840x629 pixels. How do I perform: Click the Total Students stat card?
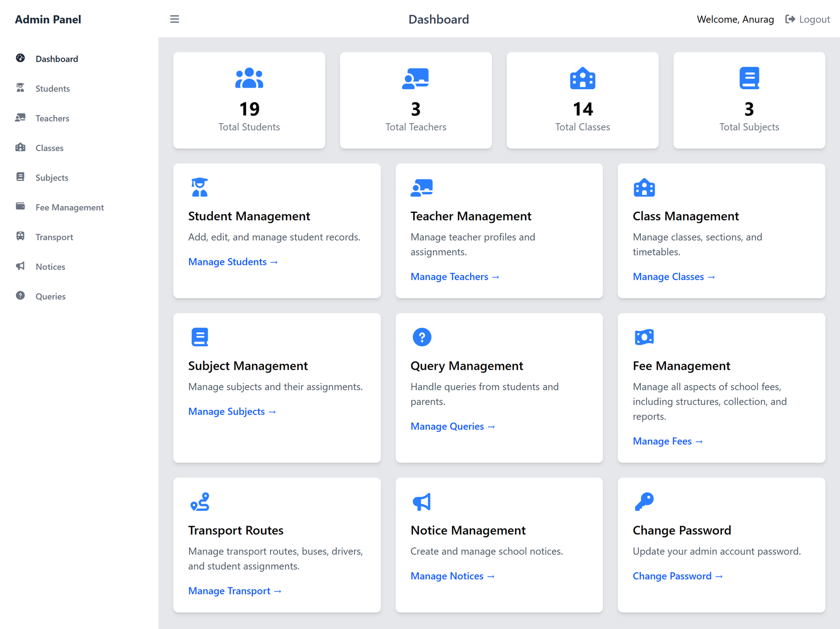[249, 100]
